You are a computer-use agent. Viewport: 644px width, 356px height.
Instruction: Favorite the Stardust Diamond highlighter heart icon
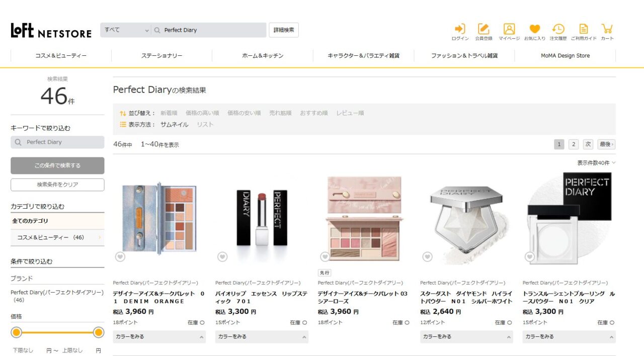[427, 257]
